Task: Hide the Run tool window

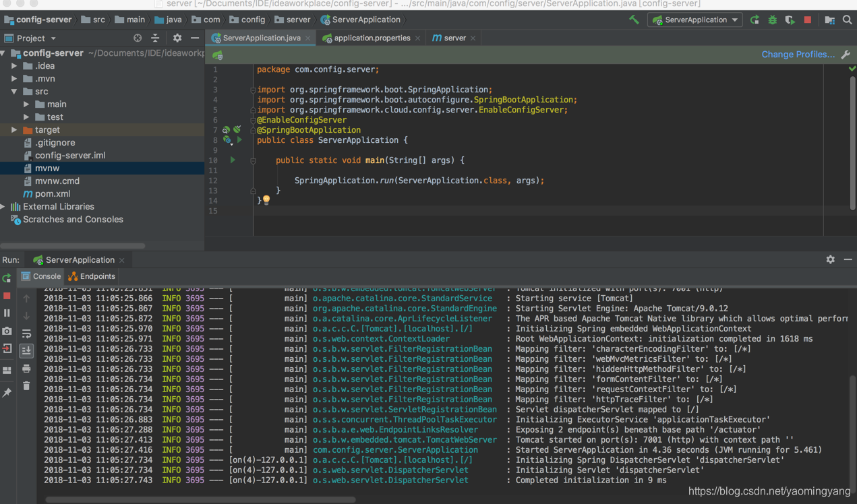Action: tap(848, 259)
